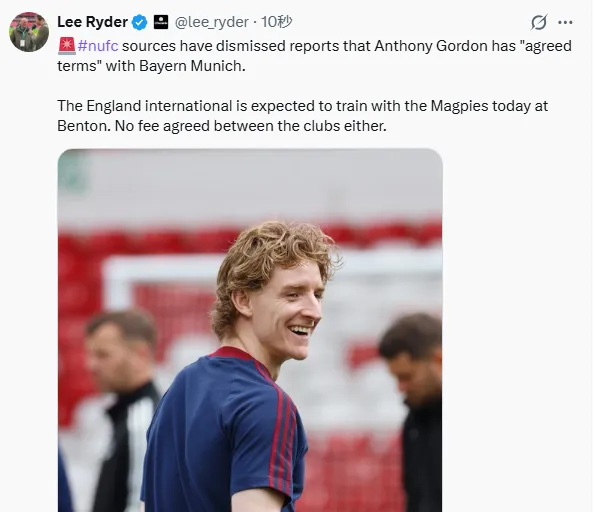The height and width of the screenshot is (512, 595).
Task: Click the black affiliate badge beside name
Action: pyautogui.click(x=161, y=22)
